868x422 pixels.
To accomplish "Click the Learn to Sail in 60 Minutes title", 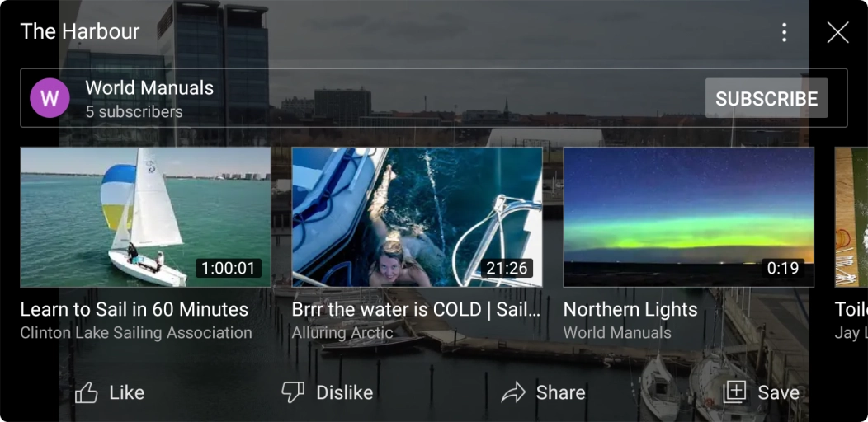I will click(134, 310).
